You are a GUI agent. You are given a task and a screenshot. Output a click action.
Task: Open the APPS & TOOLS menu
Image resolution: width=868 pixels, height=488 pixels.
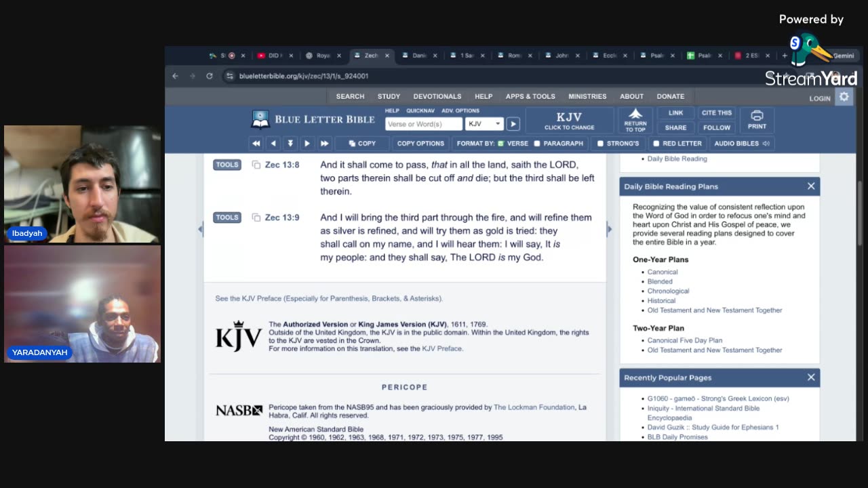[530, 96]
